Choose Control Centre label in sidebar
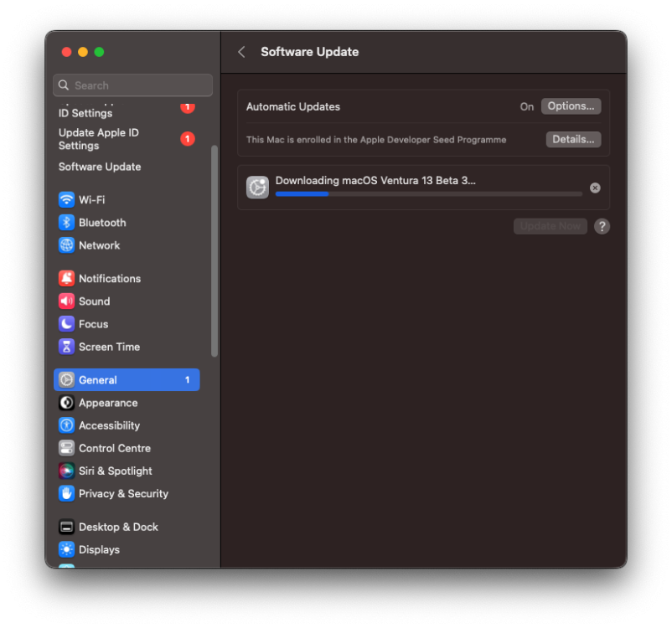This screenshot has width=672, height=628. pyautogui.click(x=115, y=449)
